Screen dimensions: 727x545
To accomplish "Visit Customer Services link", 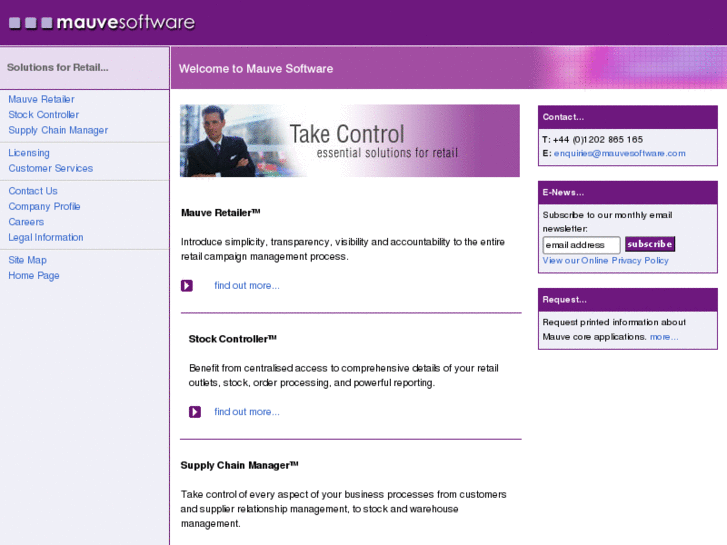I will point(51,168).
